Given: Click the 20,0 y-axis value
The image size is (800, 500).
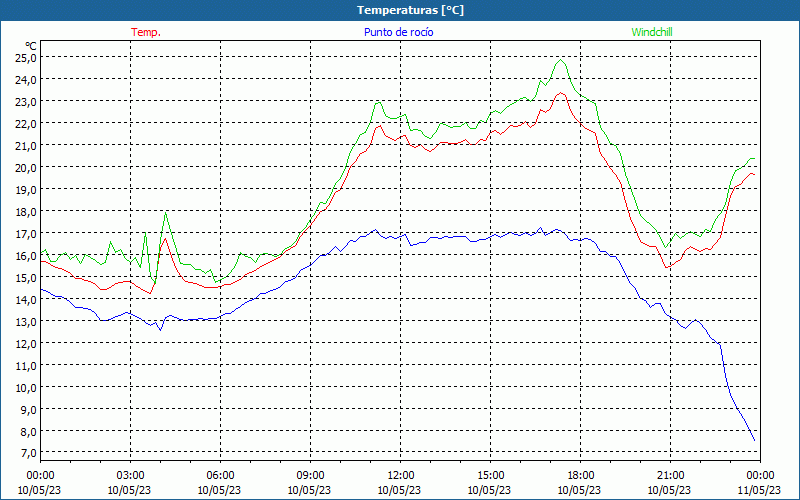Looking at the screenshot, I should point(26,167).
